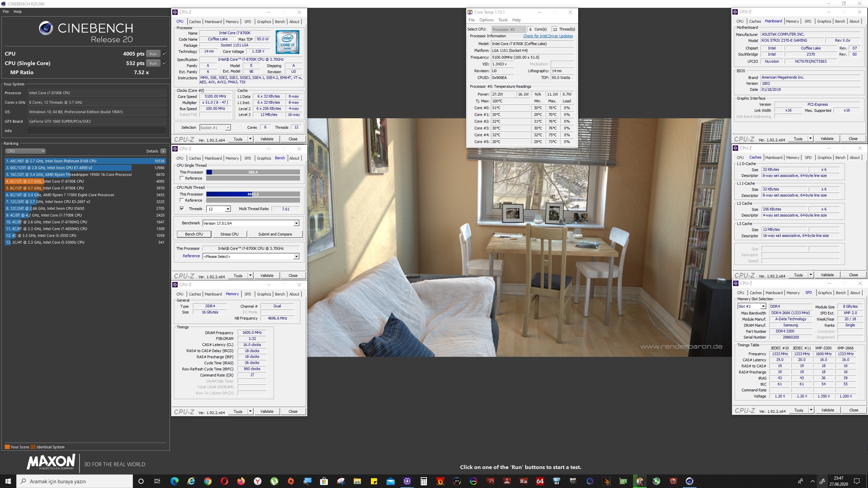The width and height of the screenshot is (868, 488).
Task: Open Microsoft Edge from the taskbar
Action: (x=175, y=481)
